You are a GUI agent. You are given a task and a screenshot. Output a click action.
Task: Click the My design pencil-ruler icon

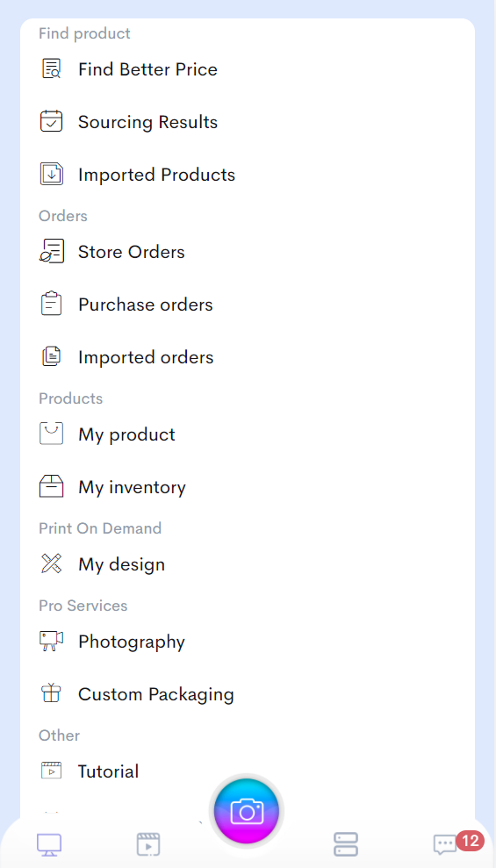click(x=52, y=563)
